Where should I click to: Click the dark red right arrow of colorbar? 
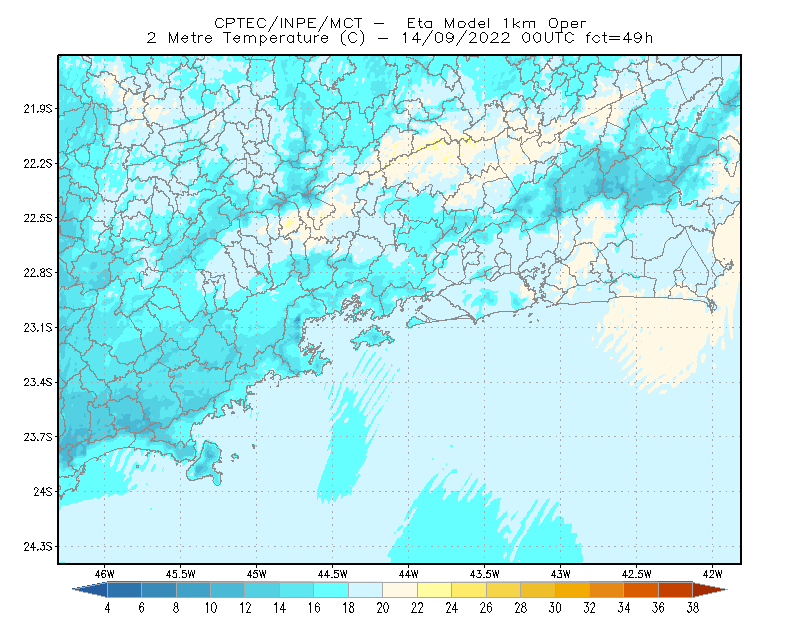click(x=710, y=590)
